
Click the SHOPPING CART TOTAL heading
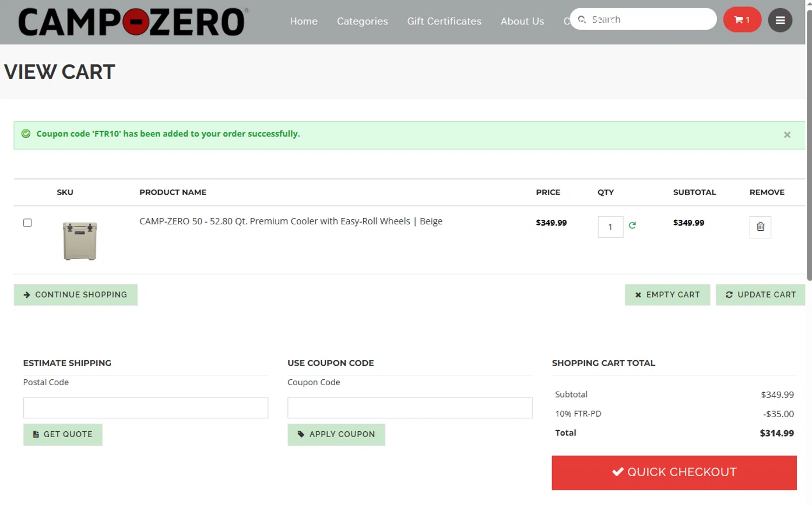604,363
